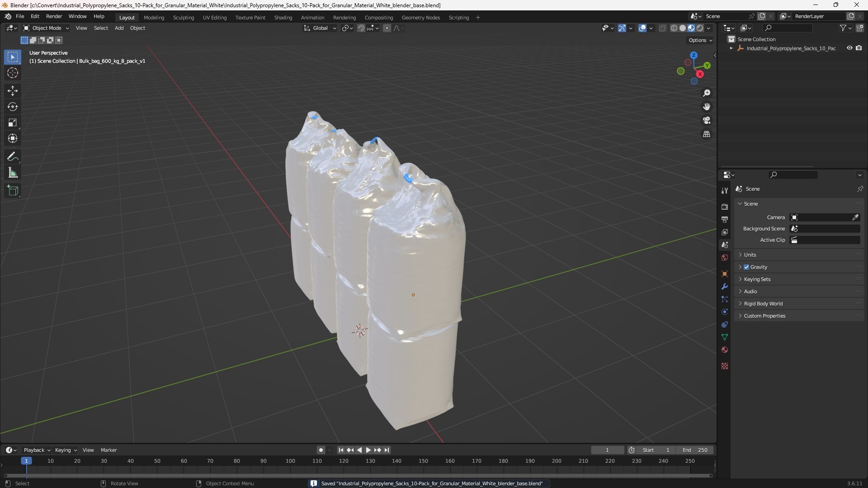The height and width of the screenshot is (488, 868).
Task: Select the Transform tool
Action: [13, 138]
